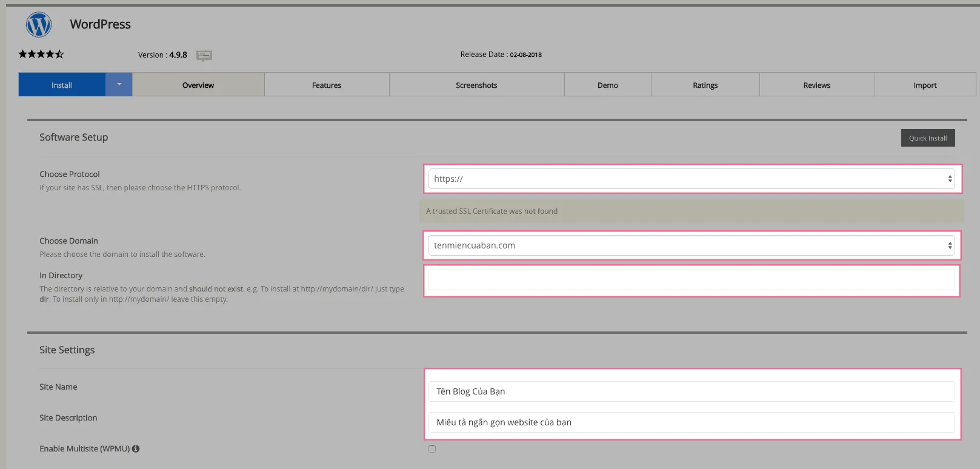Click the star rating icons
The height and width of the screenshot is (469, 980).
(41, 54)
